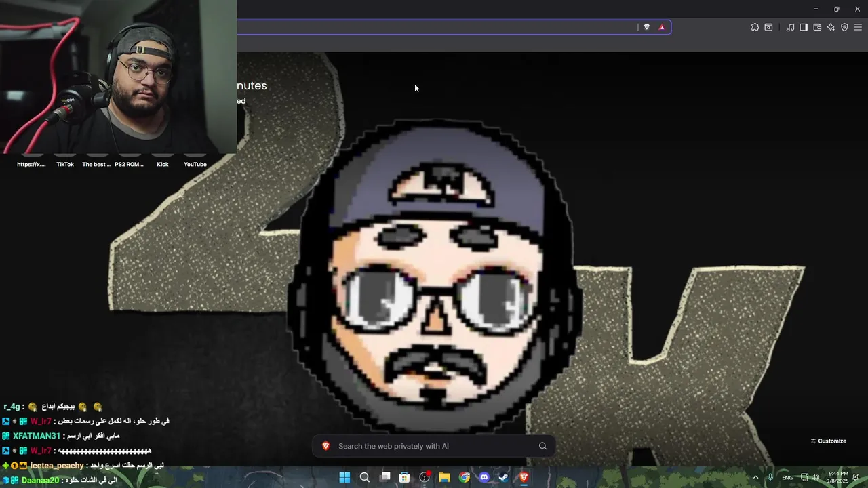This screenshot has width=868, height=488.
Task: Open the Extensions puzzle icon
Action: (755, 27)
